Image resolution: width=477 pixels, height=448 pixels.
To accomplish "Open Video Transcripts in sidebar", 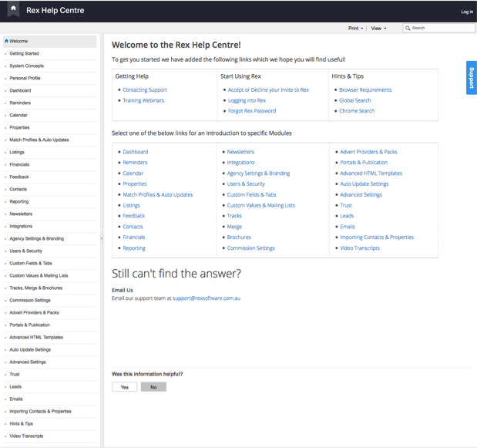I will [26, 436].
